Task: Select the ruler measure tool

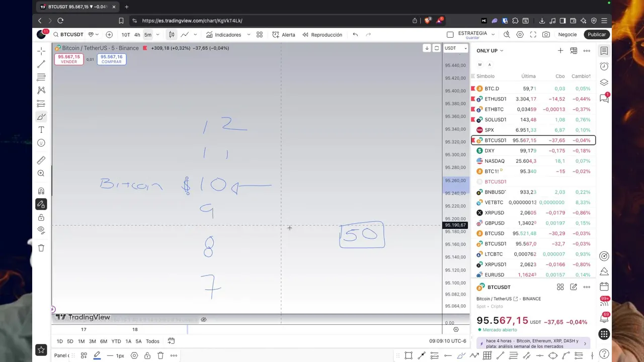Action: 41,160
